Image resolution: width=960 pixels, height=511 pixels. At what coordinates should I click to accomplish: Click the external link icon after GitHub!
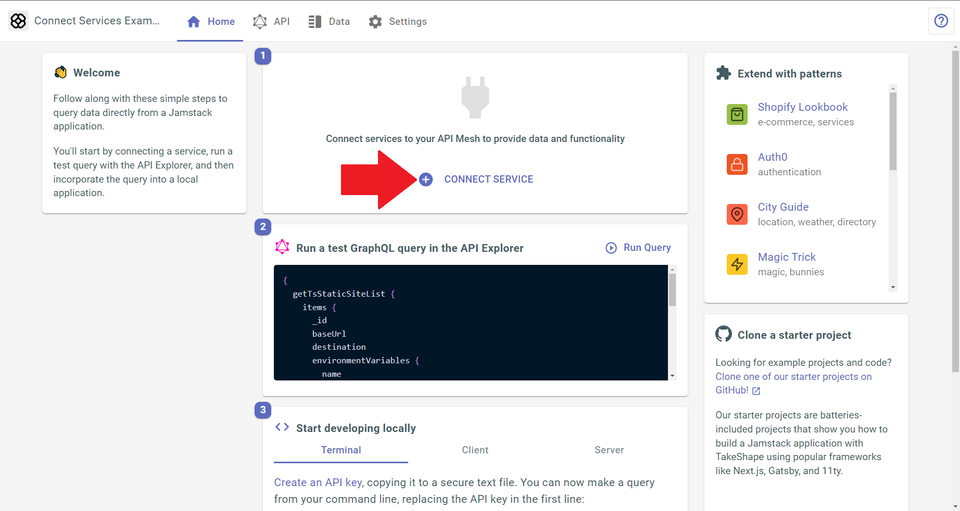tap(756, 391)
